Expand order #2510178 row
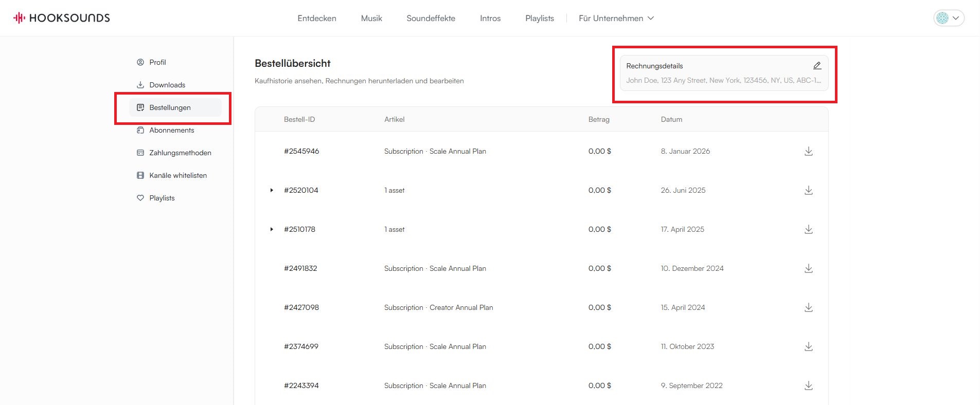980x405 pixels. [x=272, y=229]
